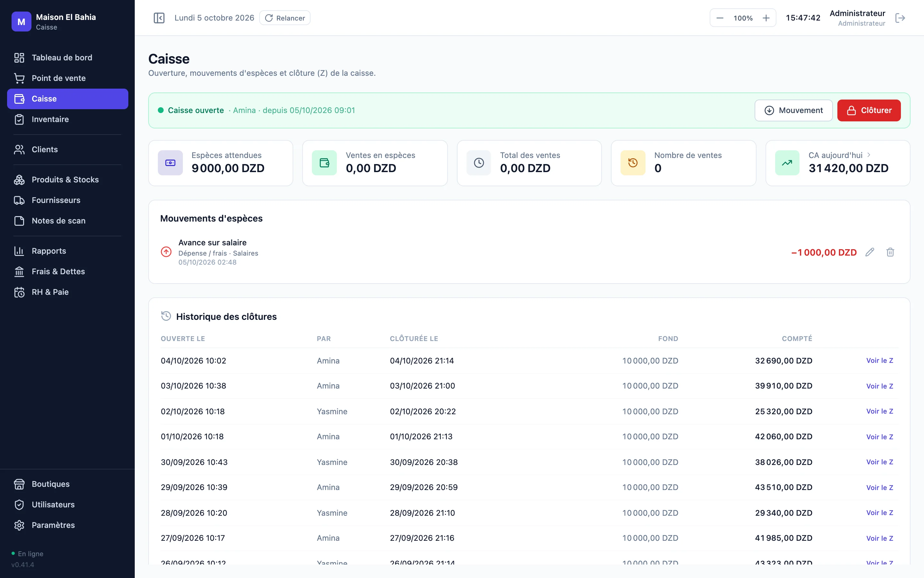Open Voir le Z for 04/10/2026

879,361
